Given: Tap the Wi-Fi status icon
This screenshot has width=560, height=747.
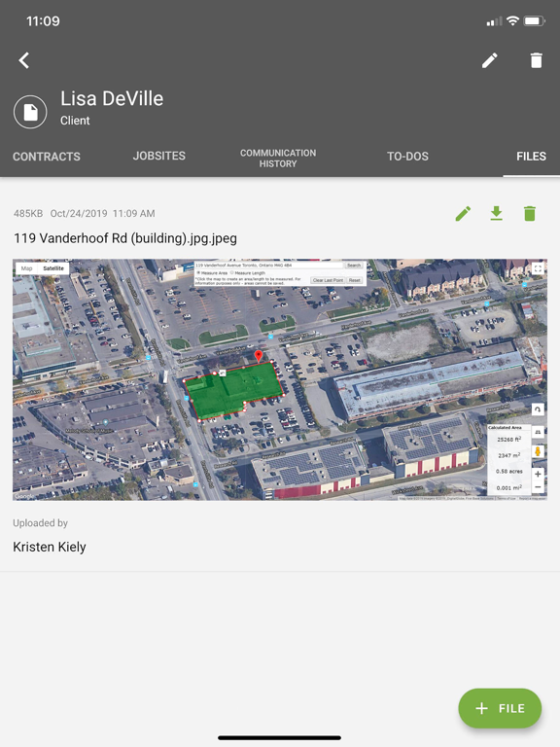Looking at the screenshot, I should click(x=512, y=20).
